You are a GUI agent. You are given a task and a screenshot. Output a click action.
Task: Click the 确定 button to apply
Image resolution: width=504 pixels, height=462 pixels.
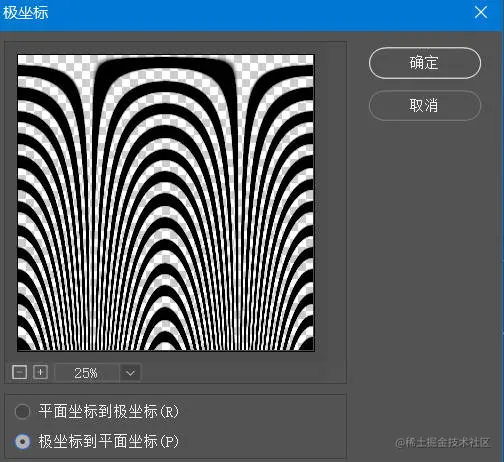425,63
